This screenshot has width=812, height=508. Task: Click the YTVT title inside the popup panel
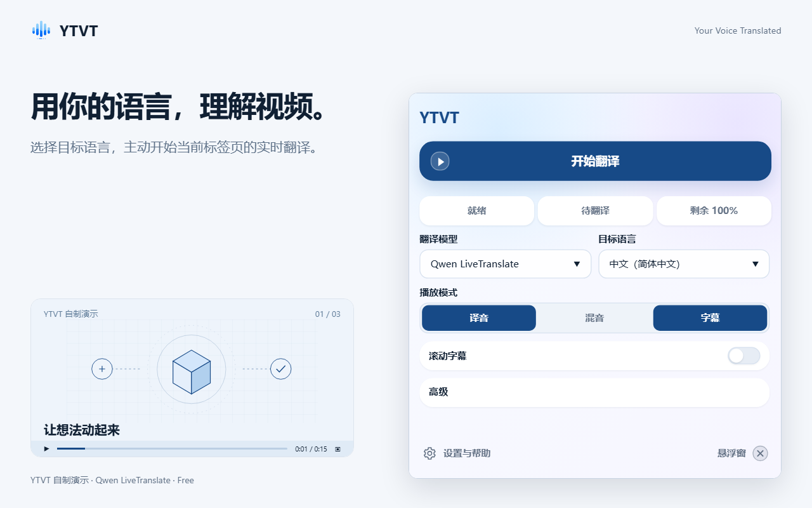click(439, 118)
